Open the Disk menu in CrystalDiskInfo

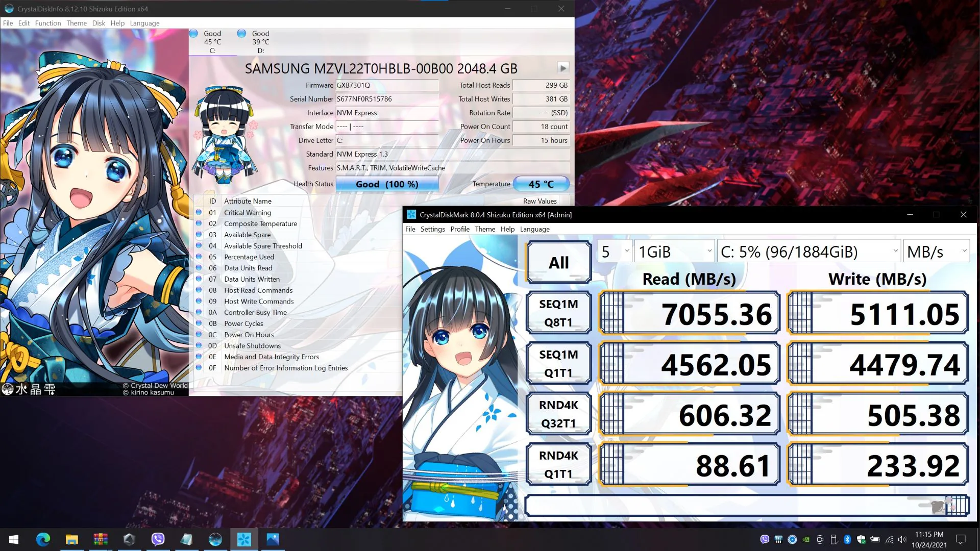[99, 23]
